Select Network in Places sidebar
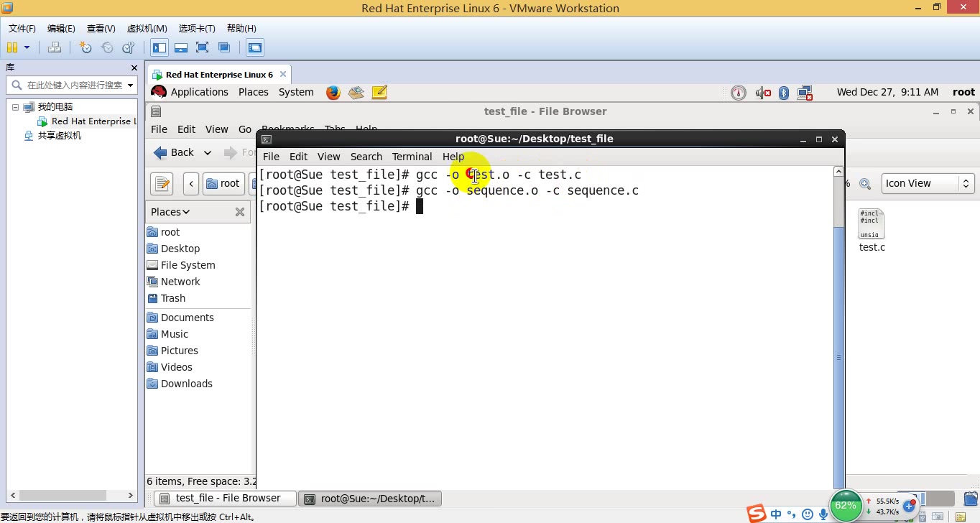980x523 pixels. pyautogui.click(x=173, y=282)
